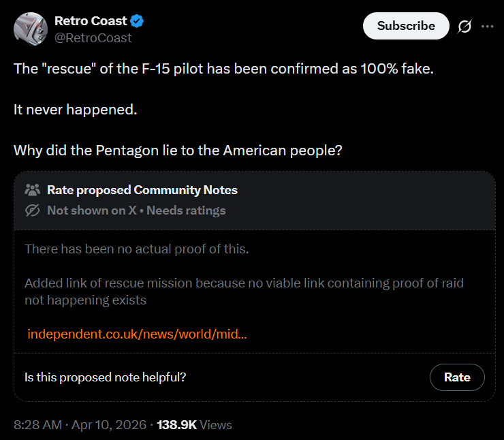This screenshot has height=440, width=504.
Task: Click the crossed-out eye hidden icon
Action: (x=32, y=210)
